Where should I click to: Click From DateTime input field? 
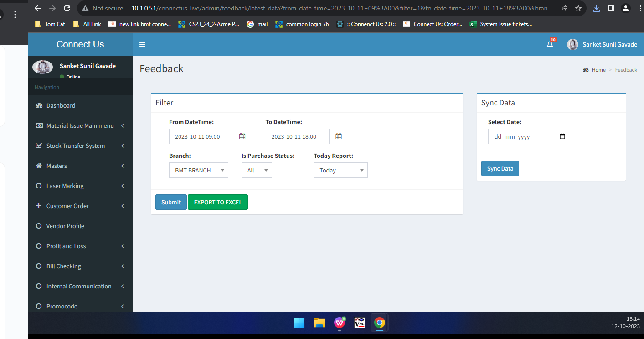point(201,136)
